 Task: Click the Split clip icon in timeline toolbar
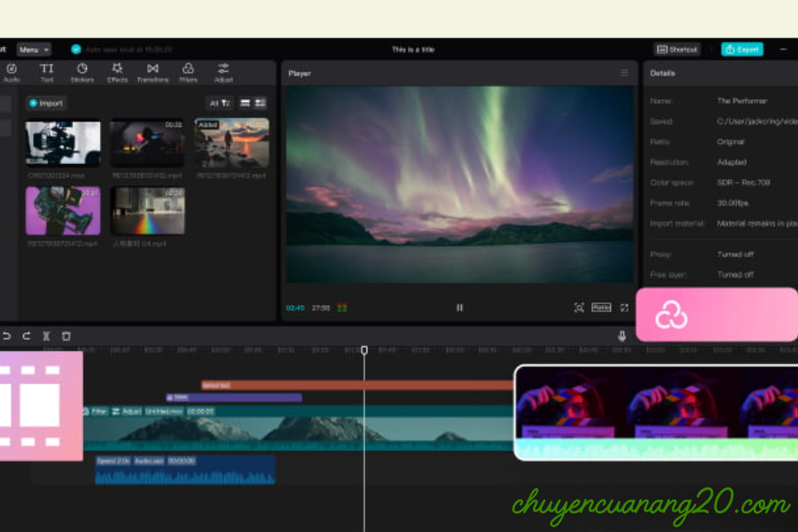tap(46, 336)
